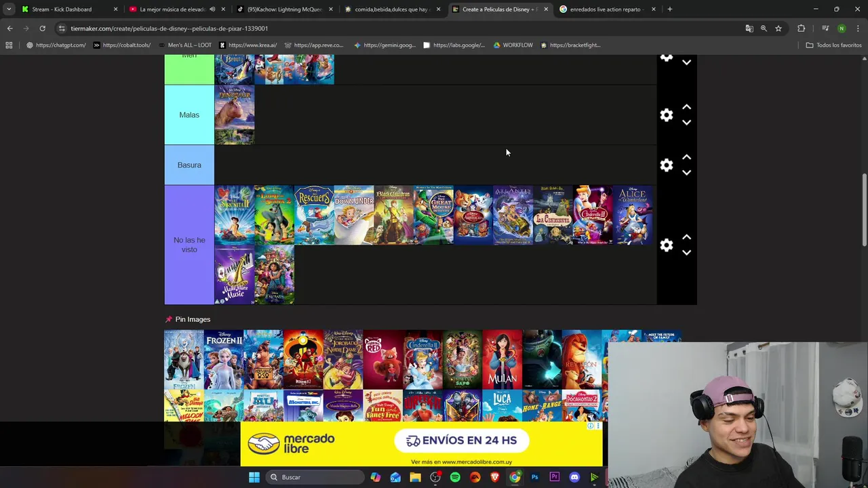The width and height of the screenshot is (868, 488).
Task: Pick the Fun and Fancy Free poster
Action: (x=382, y=405)
